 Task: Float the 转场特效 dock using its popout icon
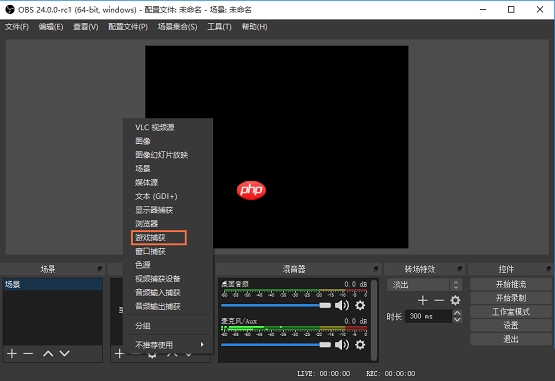pyautogui.click(x=459, y=269)
